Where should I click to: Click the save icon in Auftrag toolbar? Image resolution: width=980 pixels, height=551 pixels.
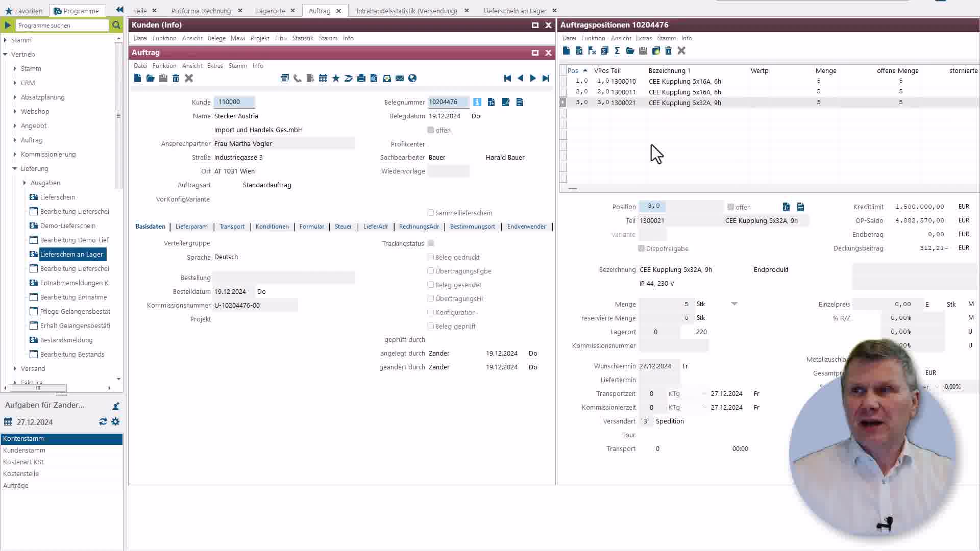coord(163,78)
